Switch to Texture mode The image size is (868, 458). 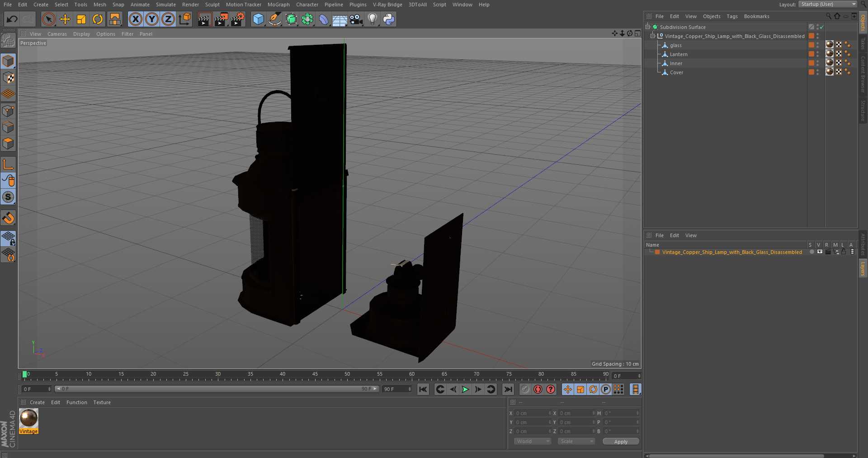point(8,77)
